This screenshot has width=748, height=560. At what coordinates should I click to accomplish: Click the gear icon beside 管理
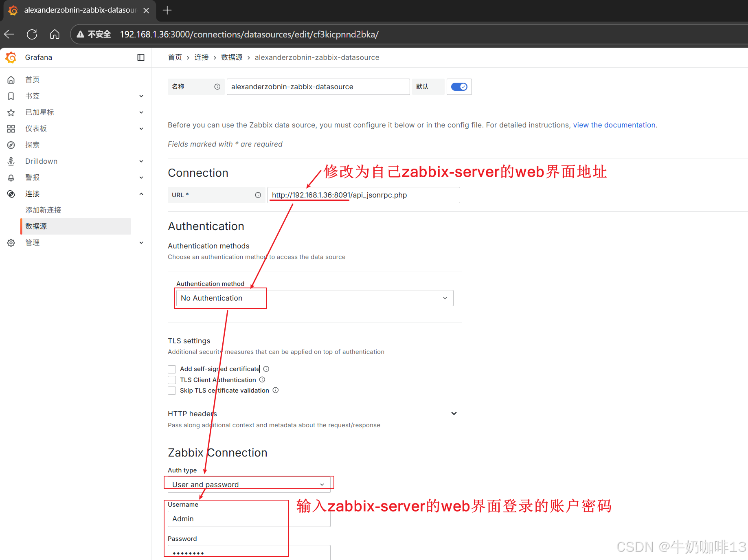pos(11,243)
